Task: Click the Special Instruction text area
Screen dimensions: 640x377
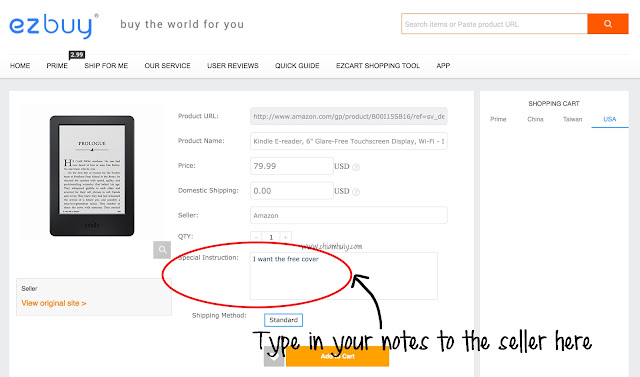Action: coord(344,276)
